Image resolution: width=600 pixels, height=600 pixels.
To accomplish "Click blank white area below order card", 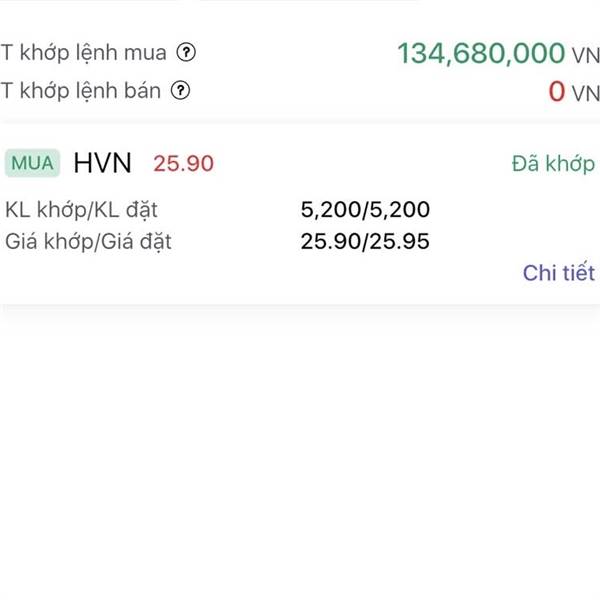I will pyautogui.click(x=300, y=450).
